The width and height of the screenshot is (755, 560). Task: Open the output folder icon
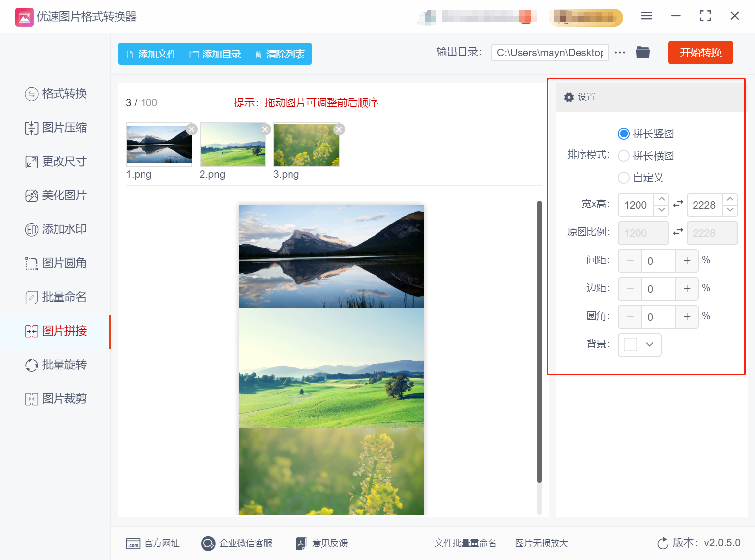pyautogui.click(x=642, y=53)
